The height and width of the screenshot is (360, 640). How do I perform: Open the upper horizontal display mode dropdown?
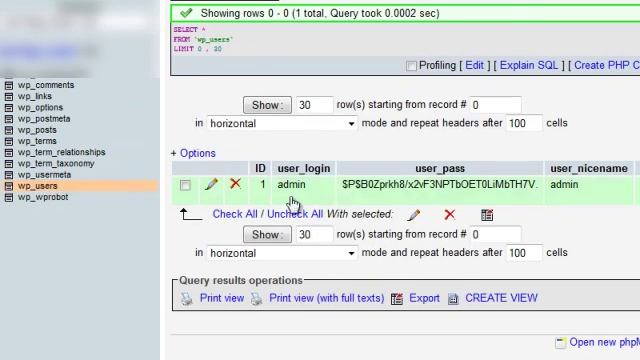click(x=282, y=123)
